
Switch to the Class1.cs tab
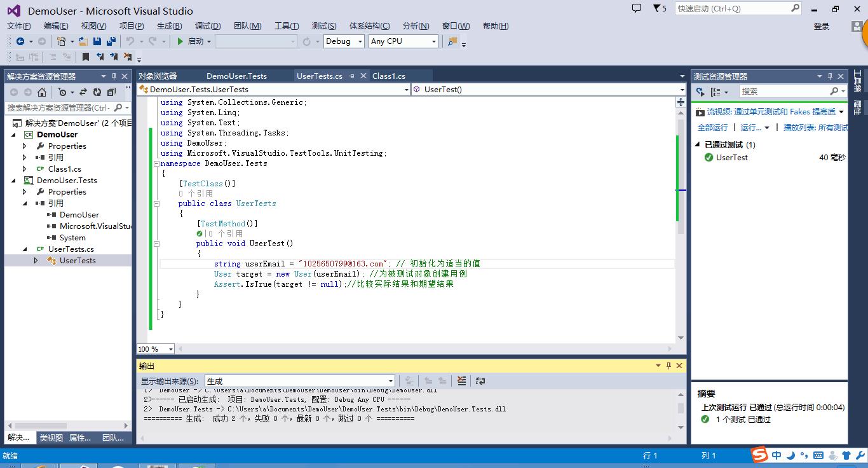pos(389,76)
